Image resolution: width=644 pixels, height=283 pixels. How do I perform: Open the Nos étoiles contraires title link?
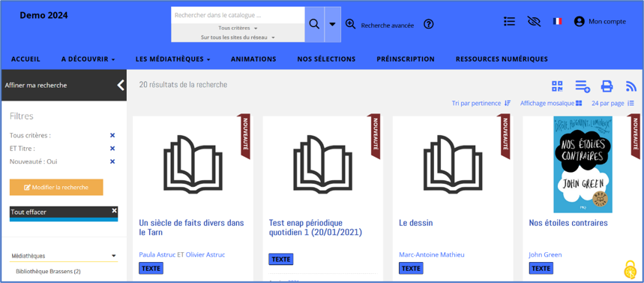[x=568, y=223]
